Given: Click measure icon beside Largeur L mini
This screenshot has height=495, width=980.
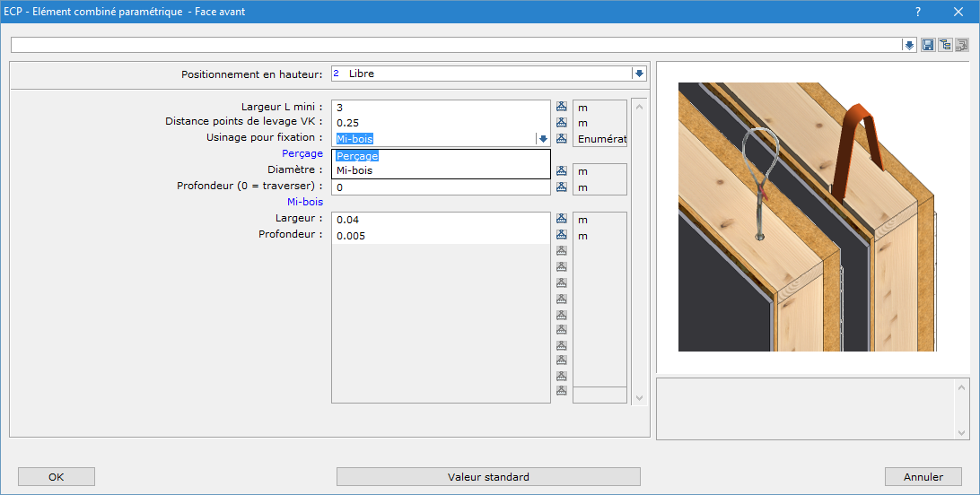Looking at the screenshot, I should point(562,108).
